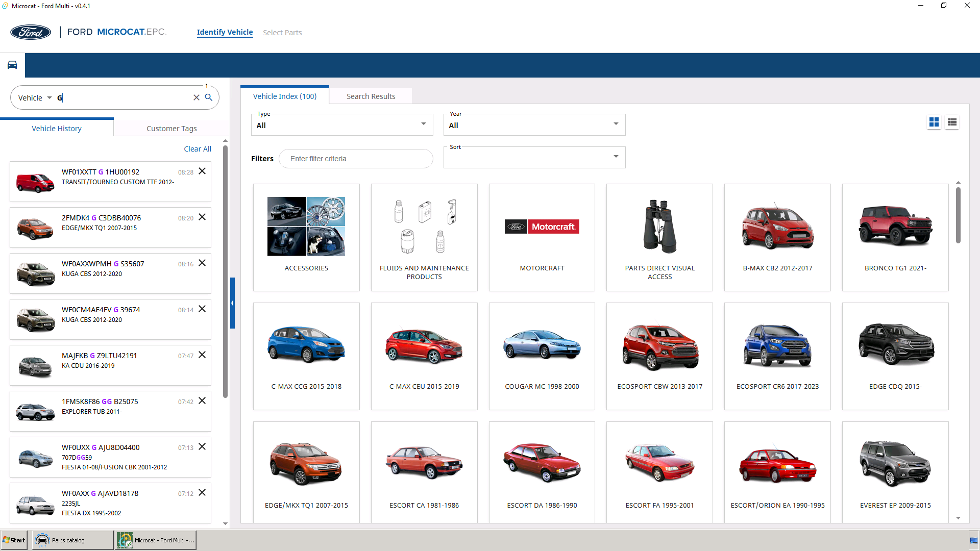Select Everest EP 2009-2015 vehicle
Image resolution: width=980 pixels, height=551 pixels.
coord(895,472)
